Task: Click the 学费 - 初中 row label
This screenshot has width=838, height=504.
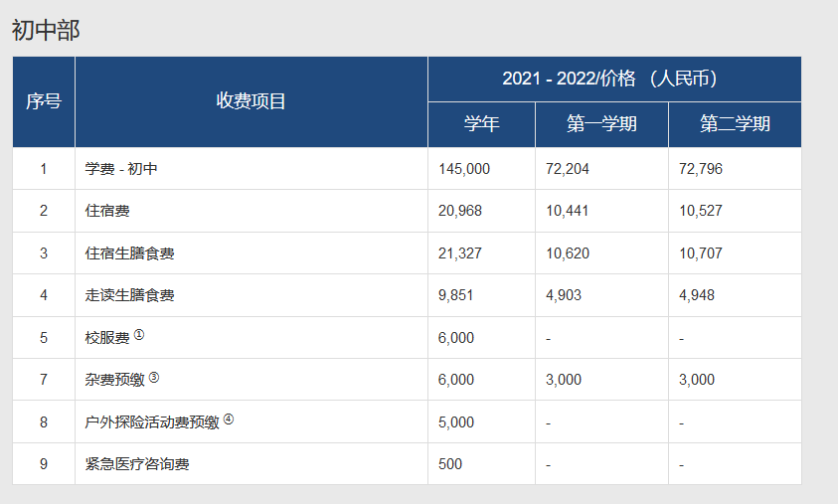Action: pos(122,169)
